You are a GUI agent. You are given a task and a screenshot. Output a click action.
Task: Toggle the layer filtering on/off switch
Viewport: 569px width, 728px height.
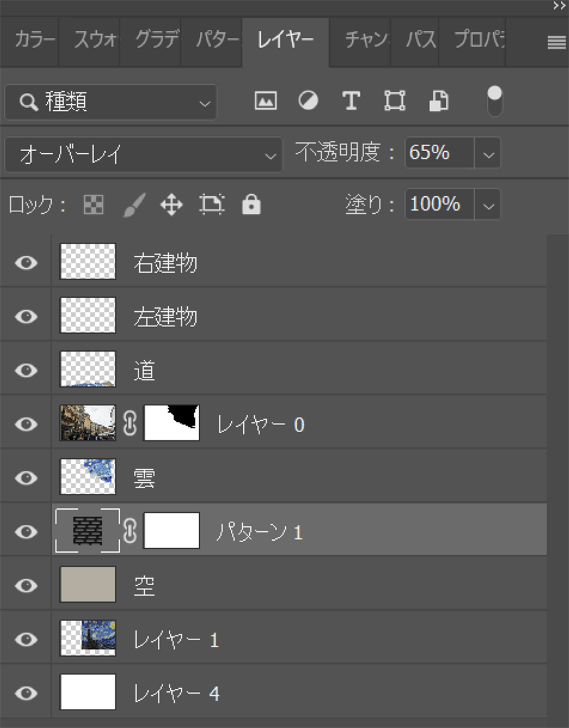(x=495, y=101)
